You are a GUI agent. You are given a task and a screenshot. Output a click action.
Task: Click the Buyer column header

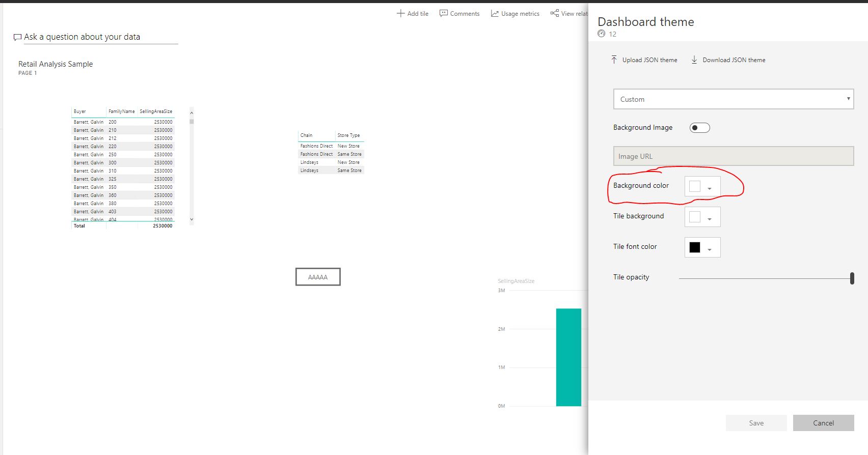click(x=80, y=111)
